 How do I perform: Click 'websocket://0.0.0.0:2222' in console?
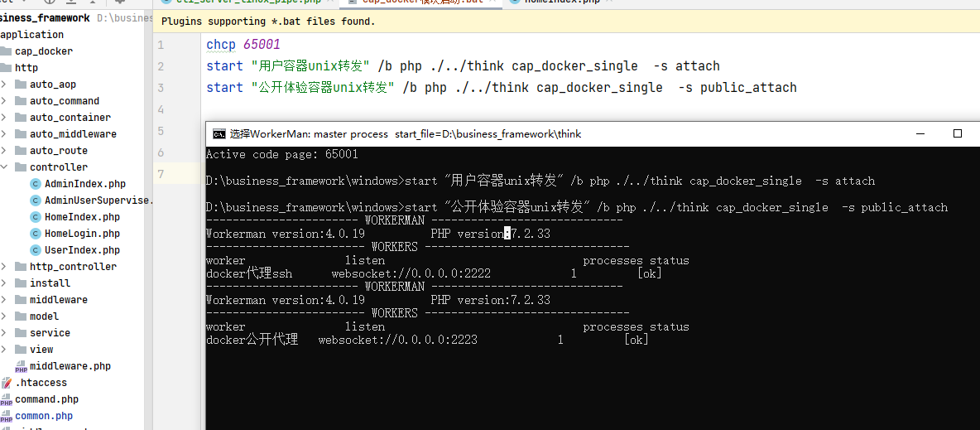pos(411,273)
